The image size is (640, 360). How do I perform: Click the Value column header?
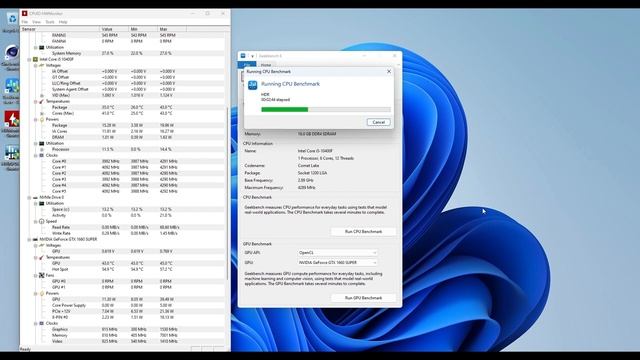[x=114, y=29]
